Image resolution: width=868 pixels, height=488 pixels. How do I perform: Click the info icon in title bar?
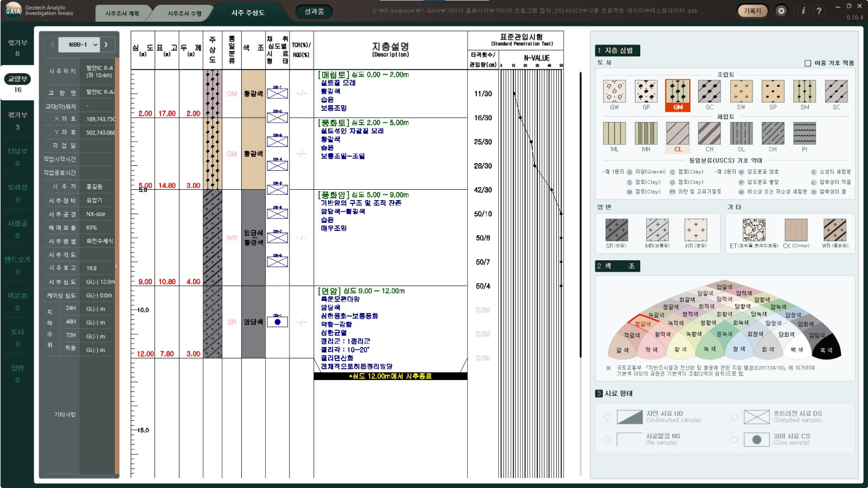[803, 11]
